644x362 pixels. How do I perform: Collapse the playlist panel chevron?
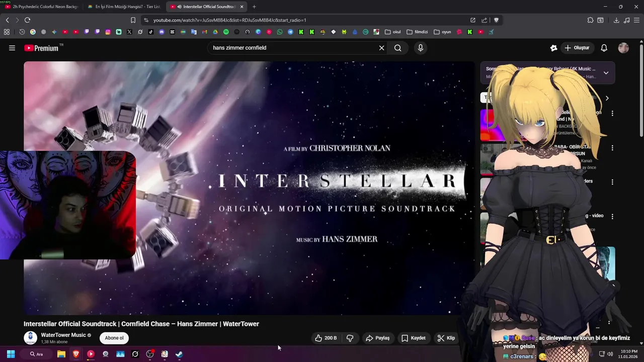tap(606, 73)
